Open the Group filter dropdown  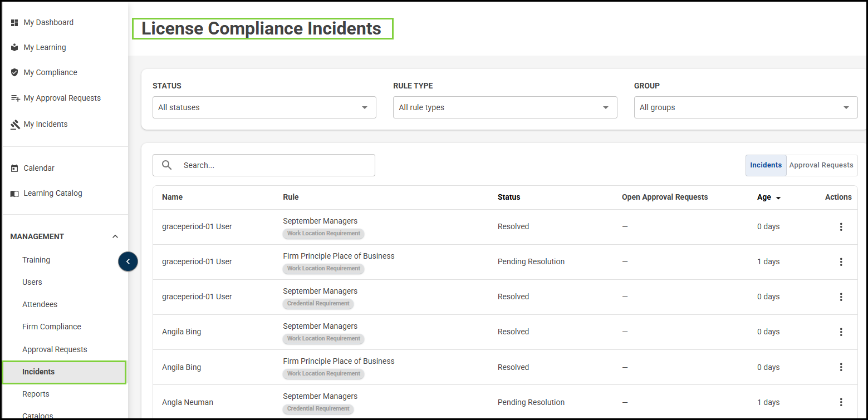click(x=746, y=107)
